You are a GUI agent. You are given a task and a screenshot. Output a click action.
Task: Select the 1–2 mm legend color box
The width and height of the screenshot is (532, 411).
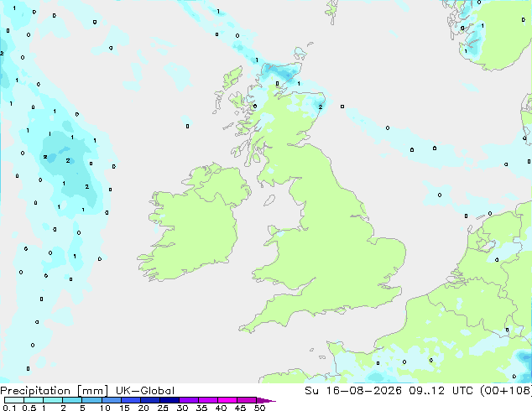pos(53,400)
